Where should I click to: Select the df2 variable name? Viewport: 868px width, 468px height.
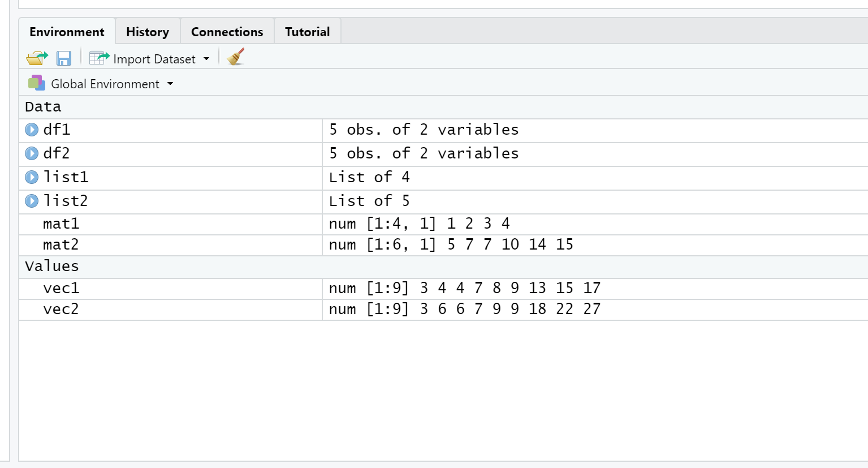pos(57,153)
